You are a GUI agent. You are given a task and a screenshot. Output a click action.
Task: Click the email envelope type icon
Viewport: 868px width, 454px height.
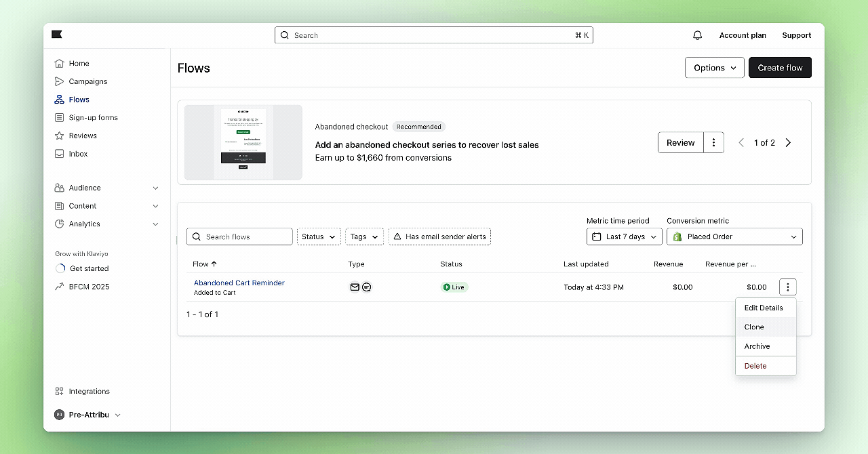point(354,287)
